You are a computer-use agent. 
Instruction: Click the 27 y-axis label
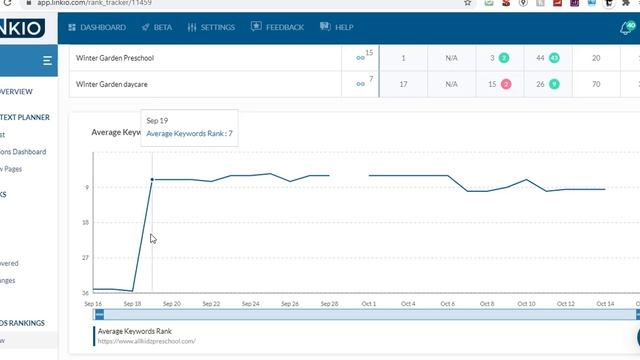click(x=85, y=258)
